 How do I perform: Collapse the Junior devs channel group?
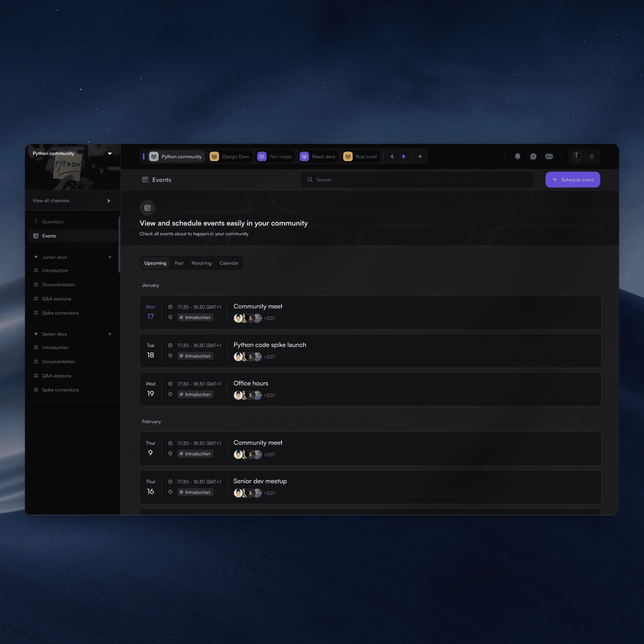(36, 257)
